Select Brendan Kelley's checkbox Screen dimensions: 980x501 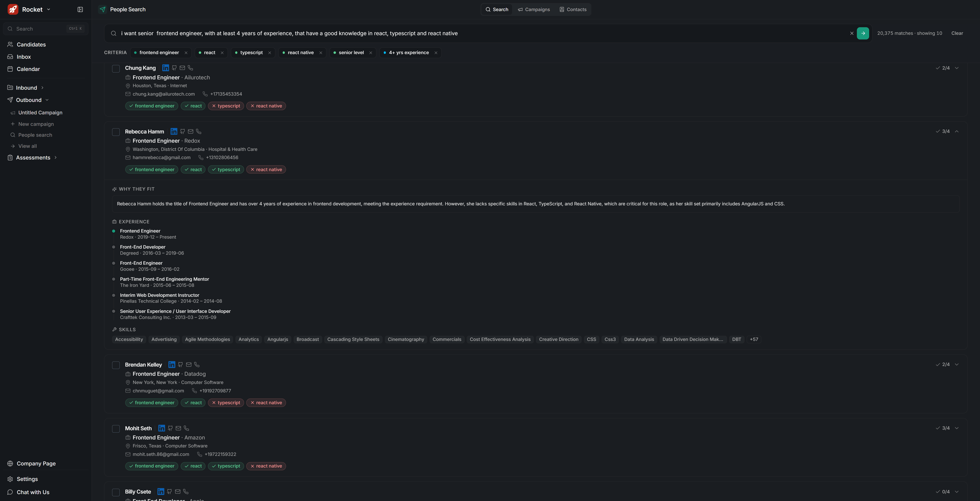pos(116,365)
